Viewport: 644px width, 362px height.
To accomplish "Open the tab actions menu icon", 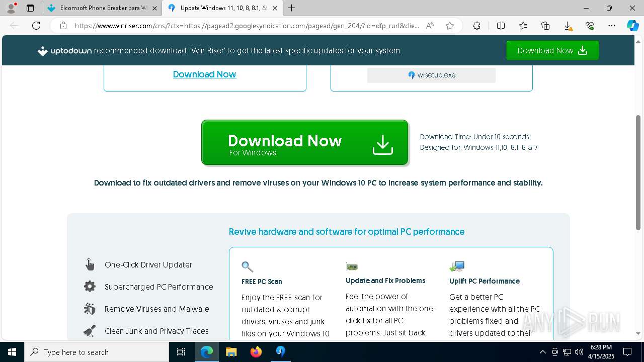I will click(x=30, y=8).
